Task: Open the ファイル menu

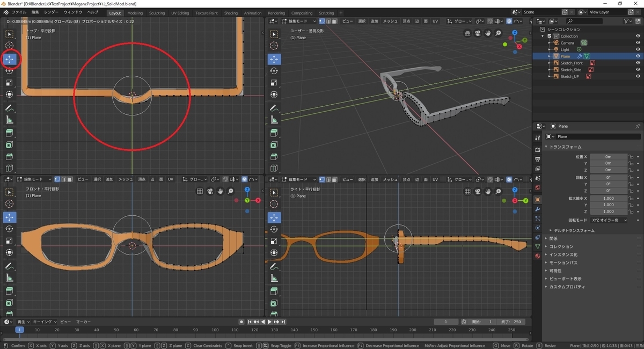Action: point(19,12)
